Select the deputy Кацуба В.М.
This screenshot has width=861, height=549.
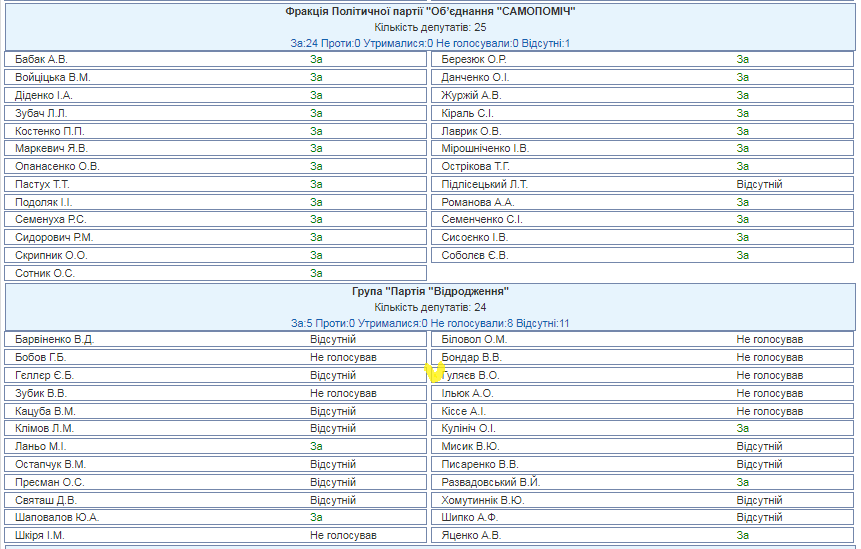(x=45, y=411)
